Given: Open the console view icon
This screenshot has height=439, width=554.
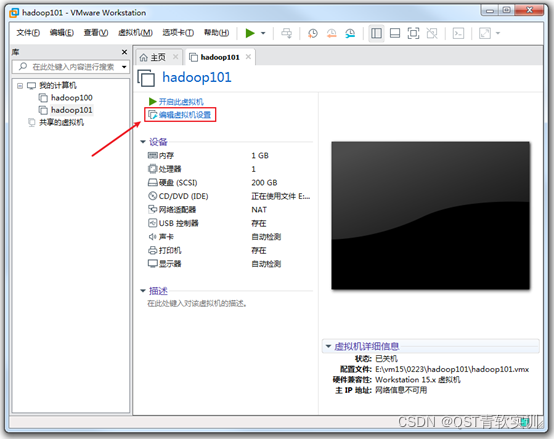Looking at the screenshot, I should pyautogui.click(x=458, y=33).
